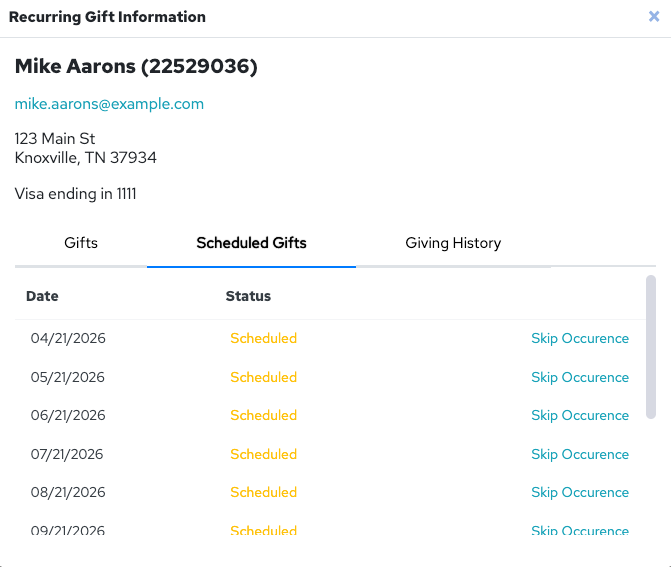Click the Mike Aarons (22529036) heading
Viewport: 671px width, 567px height.
click(136, 66)
